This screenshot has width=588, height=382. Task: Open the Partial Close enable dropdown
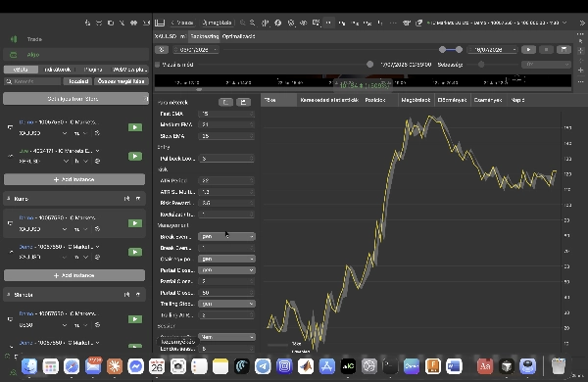[226, 270]
